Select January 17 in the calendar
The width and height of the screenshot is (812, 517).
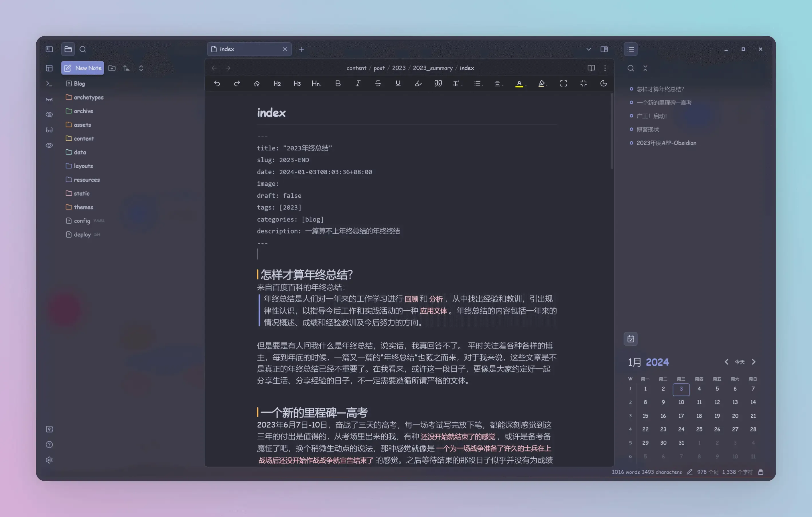681,416
